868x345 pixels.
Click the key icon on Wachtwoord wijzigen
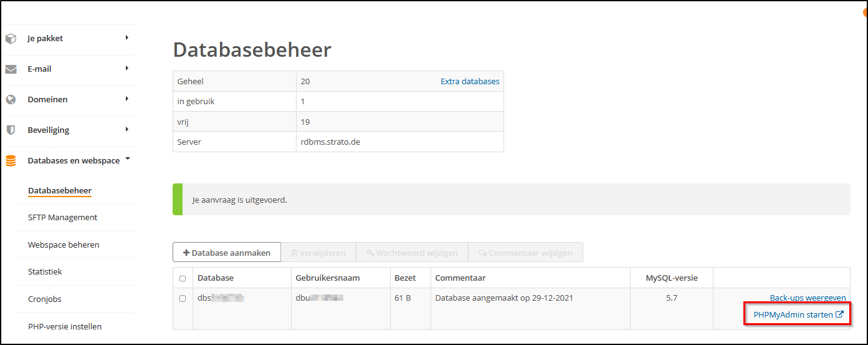(370, 253)
